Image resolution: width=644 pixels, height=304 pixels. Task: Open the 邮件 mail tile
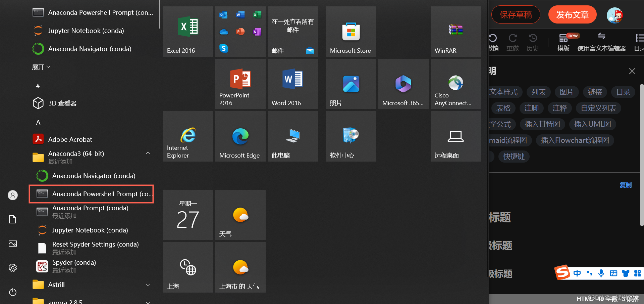[x=293, y=32]
